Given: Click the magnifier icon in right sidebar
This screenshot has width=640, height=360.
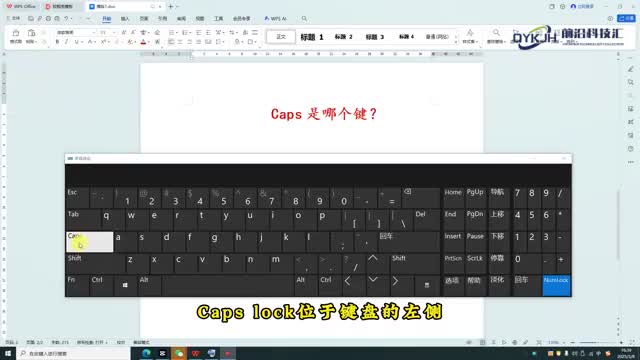Looking at the screenshot, I should coord(631,82).
